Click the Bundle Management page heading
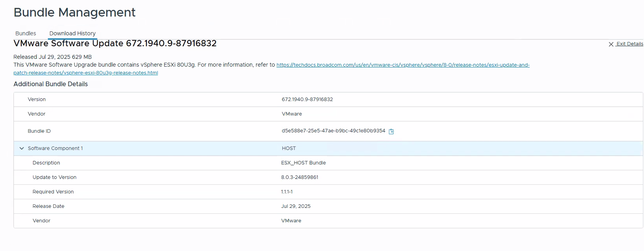 pos(74,12)
